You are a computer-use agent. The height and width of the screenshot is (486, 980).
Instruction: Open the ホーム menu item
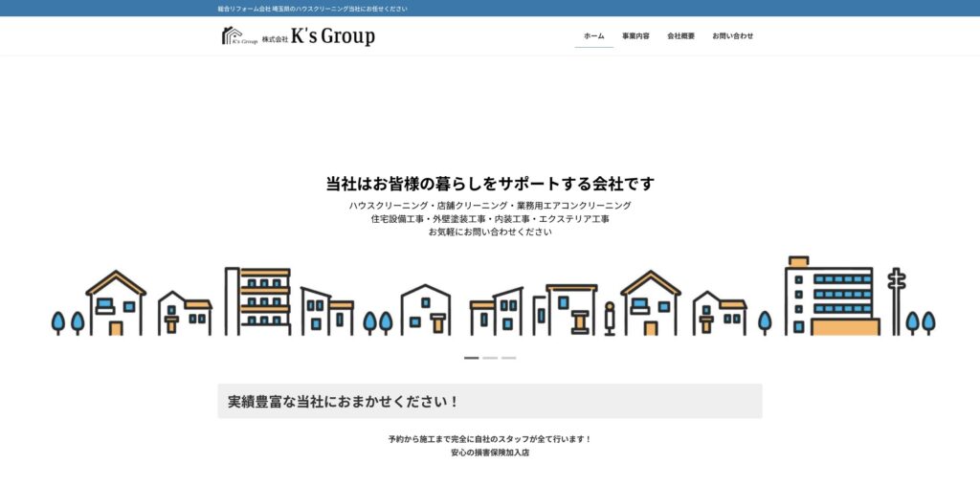tap(593, 36)
